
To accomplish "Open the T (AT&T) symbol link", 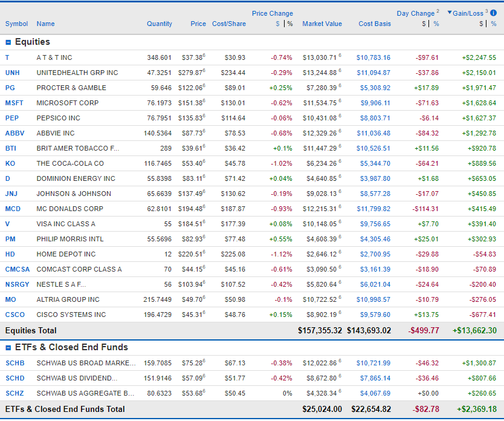I will pos(7,58).
